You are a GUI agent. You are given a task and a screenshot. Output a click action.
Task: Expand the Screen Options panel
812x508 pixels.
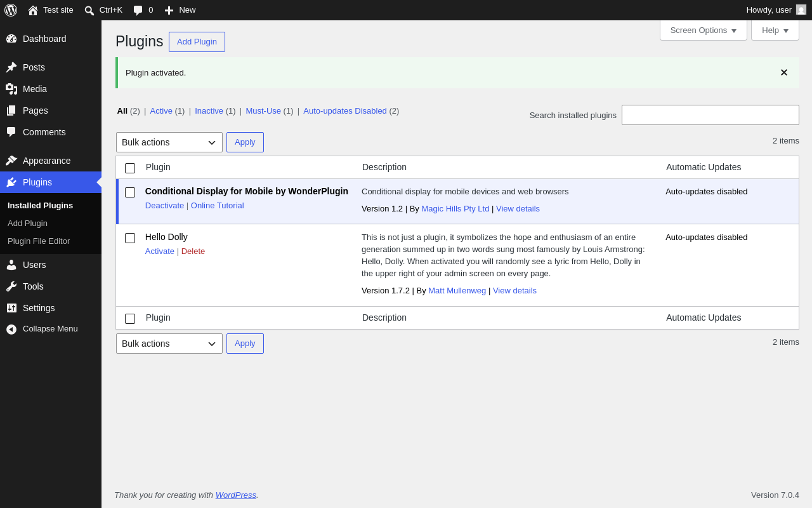pyautogui.click(x=704, y=30)
